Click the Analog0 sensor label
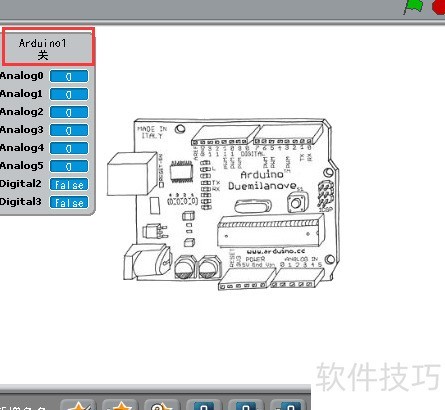Image resolution: width=445 pixels, height=410 pixels. (x=22, y=76)
